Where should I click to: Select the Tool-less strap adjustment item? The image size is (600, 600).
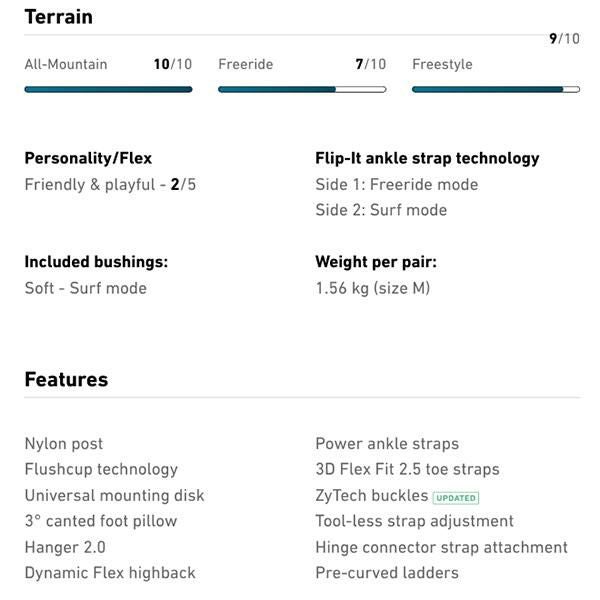tap(414, 521)
